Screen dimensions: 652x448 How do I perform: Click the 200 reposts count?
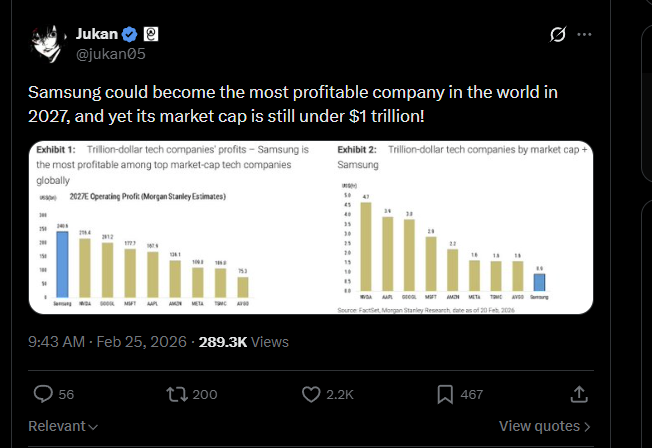click(204, 394)
